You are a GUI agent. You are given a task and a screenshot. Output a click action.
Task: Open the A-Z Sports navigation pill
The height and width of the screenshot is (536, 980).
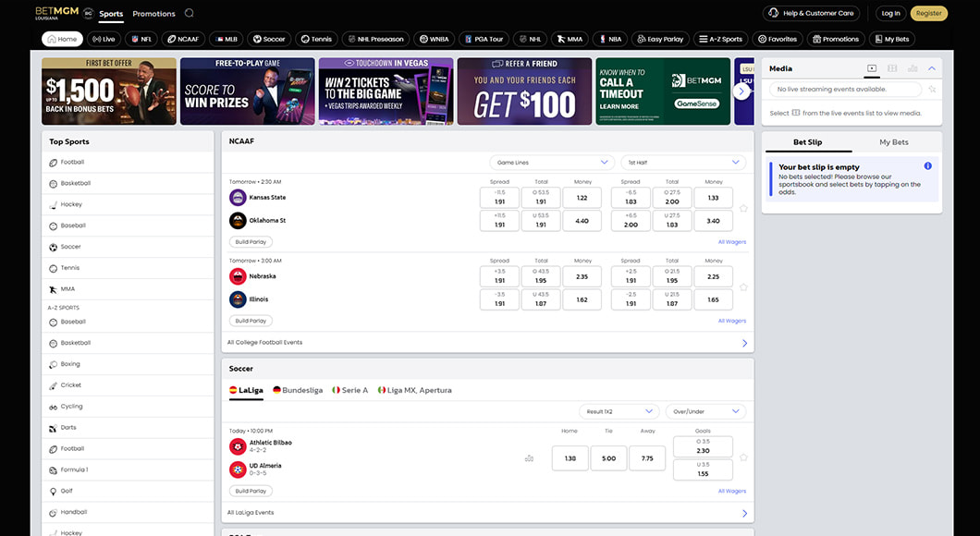coord(720,39)
